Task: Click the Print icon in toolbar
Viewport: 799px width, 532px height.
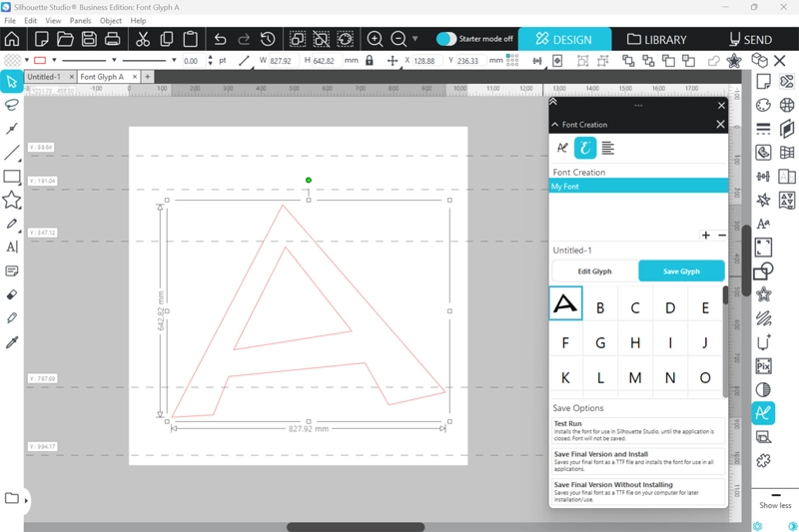Action: [113, 40]
